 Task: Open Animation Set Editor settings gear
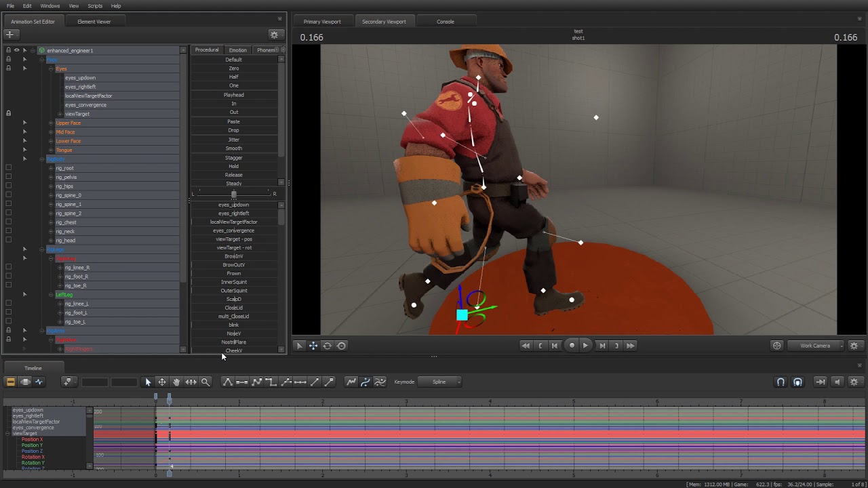coord(274,35)
